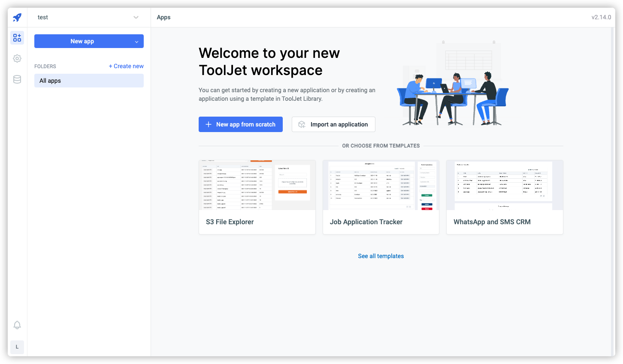Open the Apps dashboard sidebar icon

tap(17, 38)
